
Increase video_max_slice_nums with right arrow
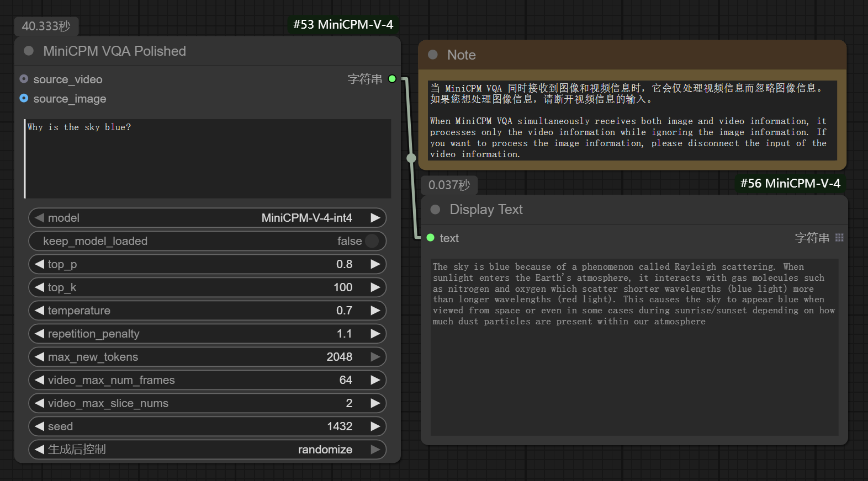(375, 403)
